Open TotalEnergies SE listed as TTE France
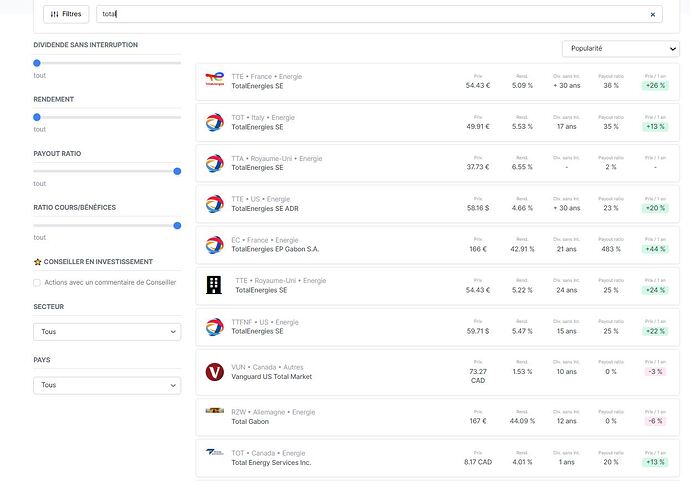Image resolution: width=690 pixels, height=481 pixels. point(257,86)
